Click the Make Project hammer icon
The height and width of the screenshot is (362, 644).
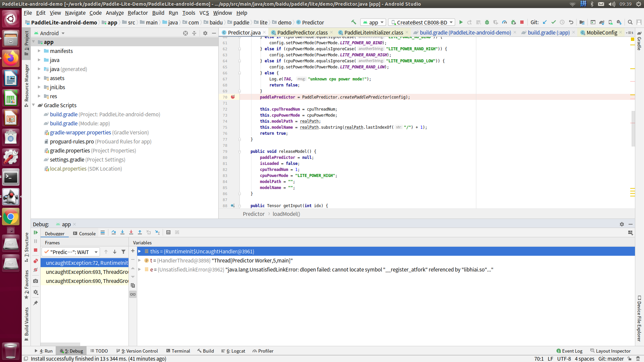click(354, 22)
